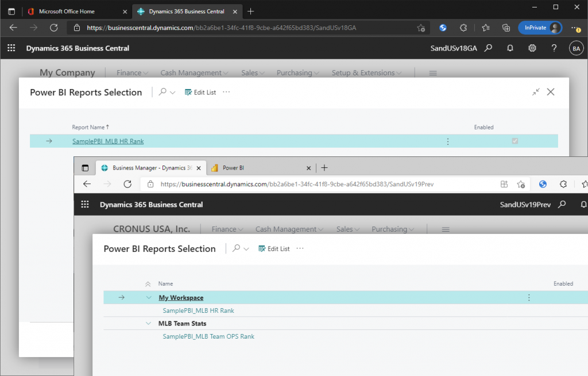Open Setup & Extensions menu
Image resolution: width=588 pixels, height=376 pixels.
coord(366,73)
